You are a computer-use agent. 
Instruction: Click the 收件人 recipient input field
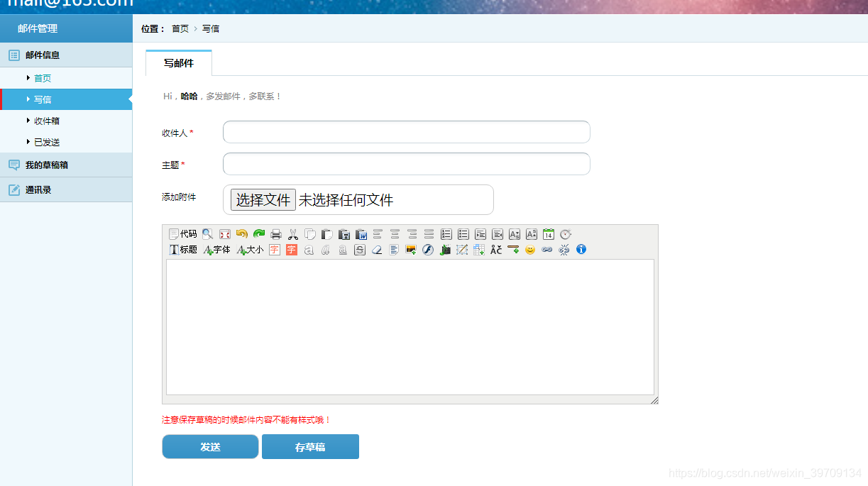[405, 132]
